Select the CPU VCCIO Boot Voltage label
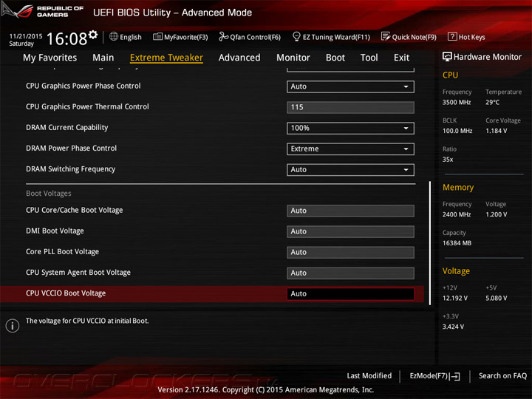This screenshot has width=532, height=399. (66, 293)
